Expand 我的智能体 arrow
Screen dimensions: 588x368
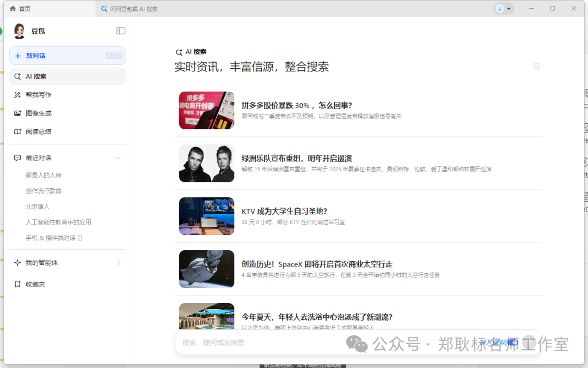(119, 263)
